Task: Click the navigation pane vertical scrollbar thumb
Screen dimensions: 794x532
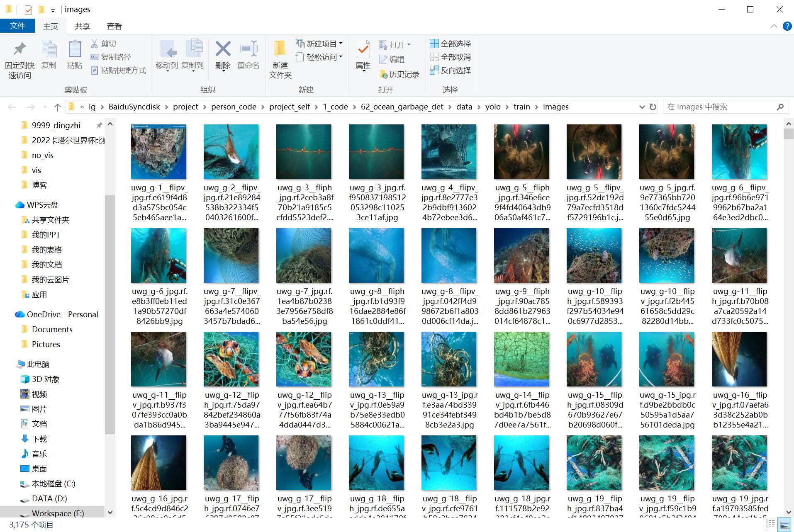Action: tap(110, 314)
